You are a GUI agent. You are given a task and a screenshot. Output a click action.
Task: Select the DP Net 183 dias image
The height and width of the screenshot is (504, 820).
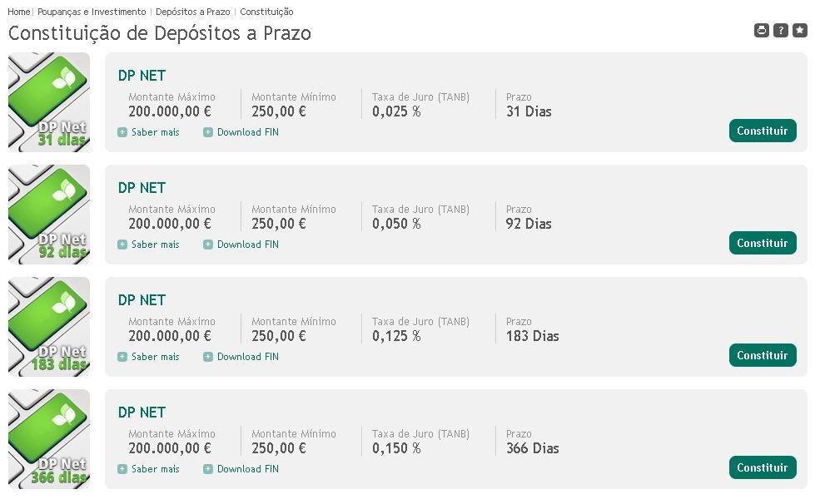49,327
